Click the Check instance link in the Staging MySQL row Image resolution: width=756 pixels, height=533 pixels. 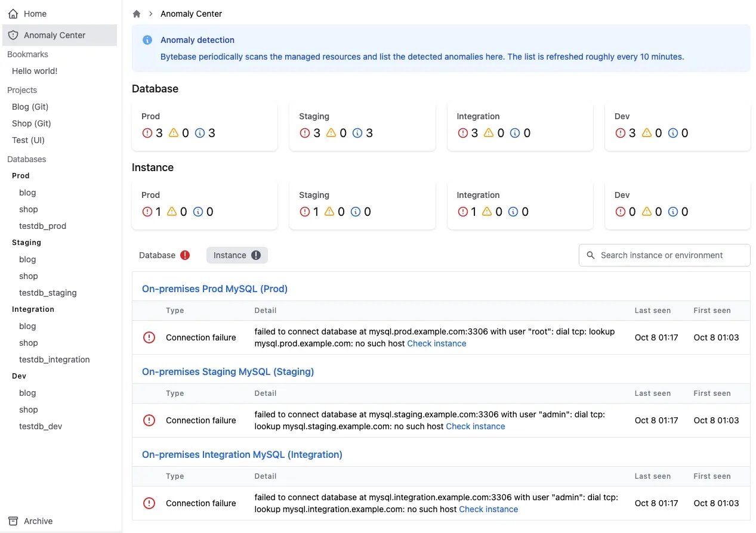click(x=476, y=426)
